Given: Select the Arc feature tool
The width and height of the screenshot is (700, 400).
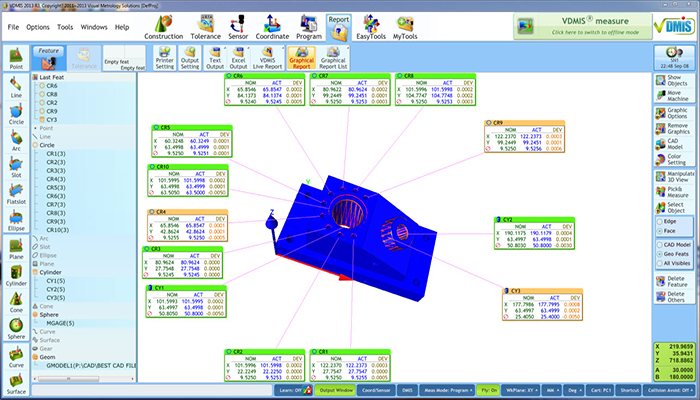Looking at the screenshot, I should click(17, 141).
